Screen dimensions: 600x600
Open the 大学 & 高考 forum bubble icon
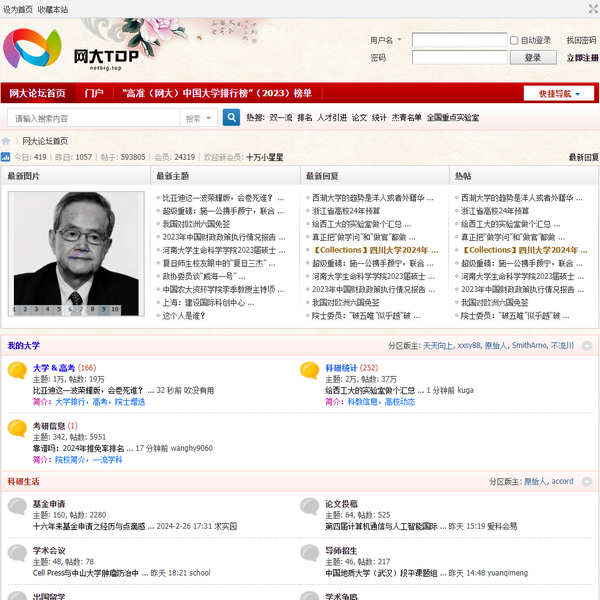click(17, 372)
